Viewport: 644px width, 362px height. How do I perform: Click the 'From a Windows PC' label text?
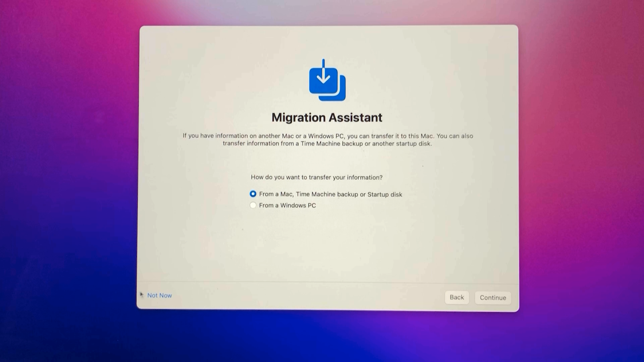[287, 205]
